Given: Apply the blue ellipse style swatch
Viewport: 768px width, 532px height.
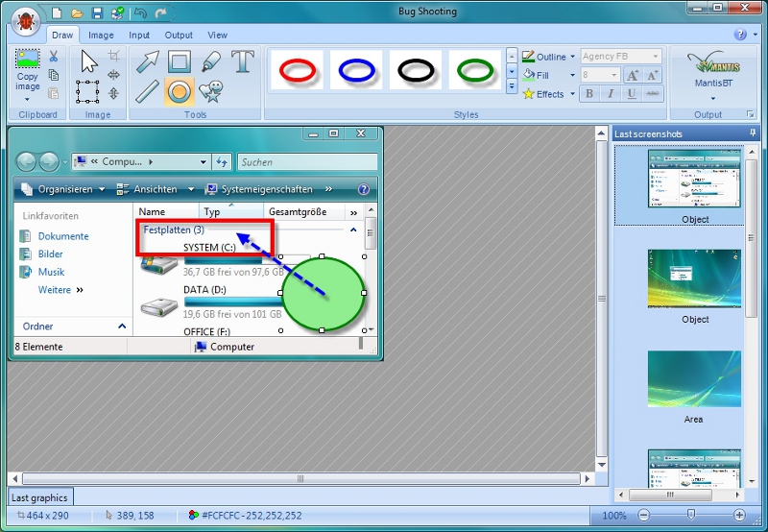Looking at the screenshot, I should click(356, 70).
